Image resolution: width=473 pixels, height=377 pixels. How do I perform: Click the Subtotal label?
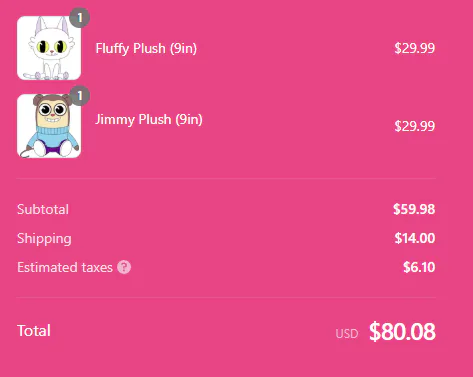pyautogui.click(x=43, y=209)
